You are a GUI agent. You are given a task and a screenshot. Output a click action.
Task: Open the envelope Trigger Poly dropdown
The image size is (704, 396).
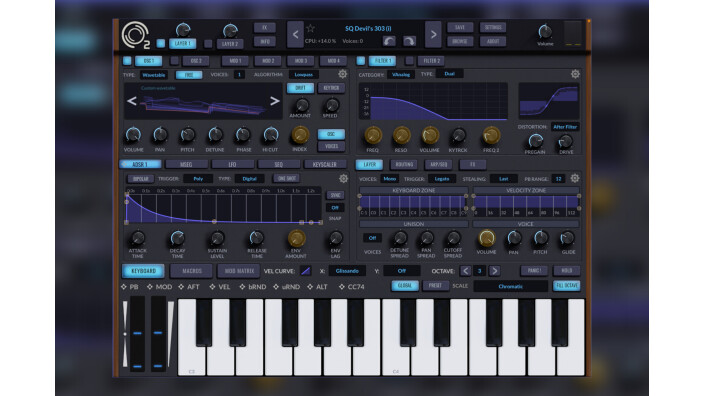point(198,179)
